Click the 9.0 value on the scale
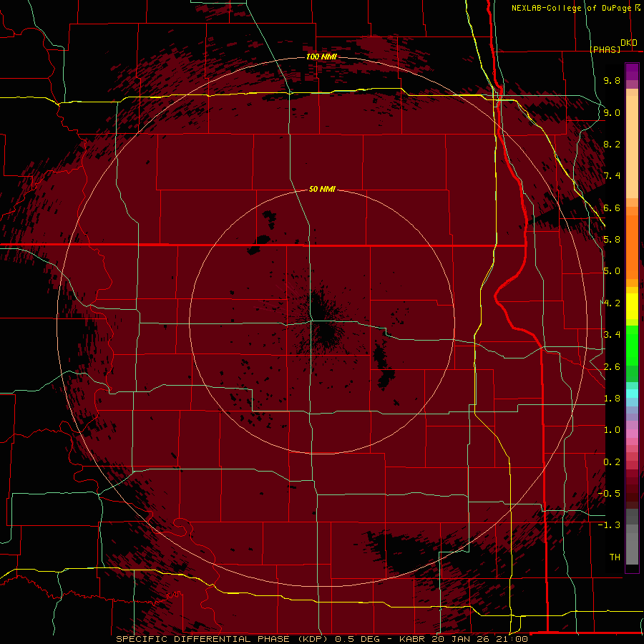This screenshot has height=644, width=644. [x=612, y=112]
